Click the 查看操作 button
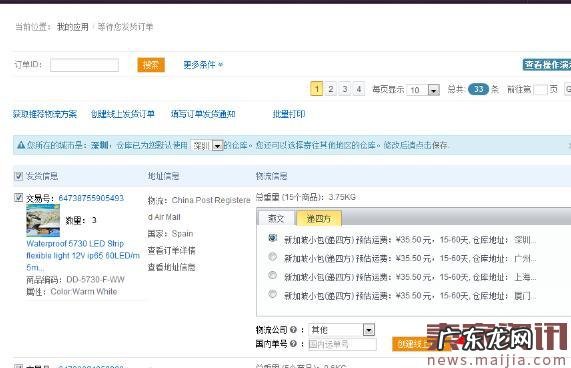571x368 pixels. pos(547,65)
